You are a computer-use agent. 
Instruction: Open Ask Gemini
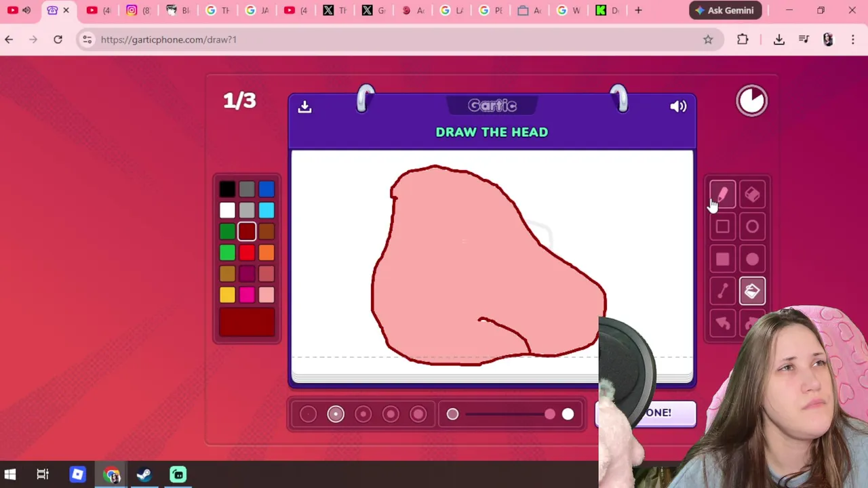coord(724,10)
